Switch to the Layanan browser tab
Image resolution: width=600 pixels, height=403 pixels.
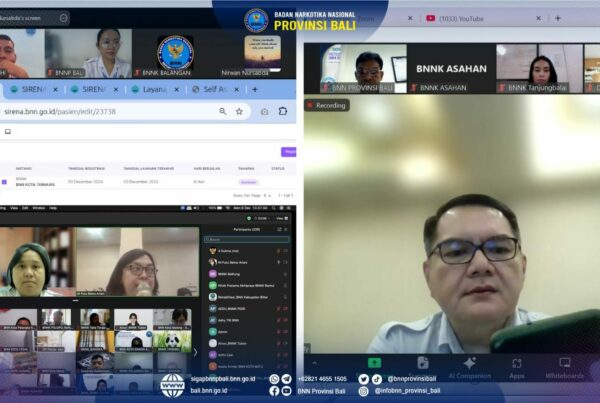(154, 89)
